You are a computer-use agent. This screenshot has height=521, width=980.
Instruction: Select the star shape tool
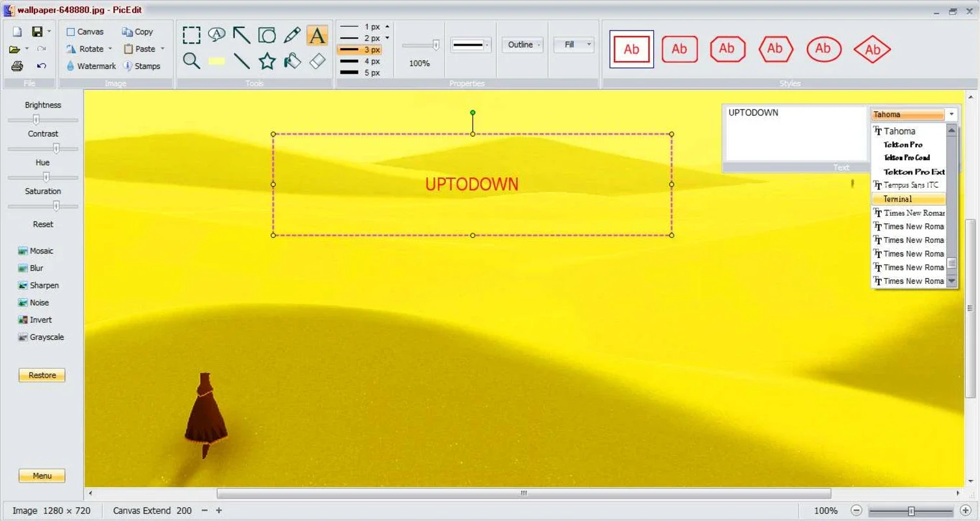tap(267, 61)
